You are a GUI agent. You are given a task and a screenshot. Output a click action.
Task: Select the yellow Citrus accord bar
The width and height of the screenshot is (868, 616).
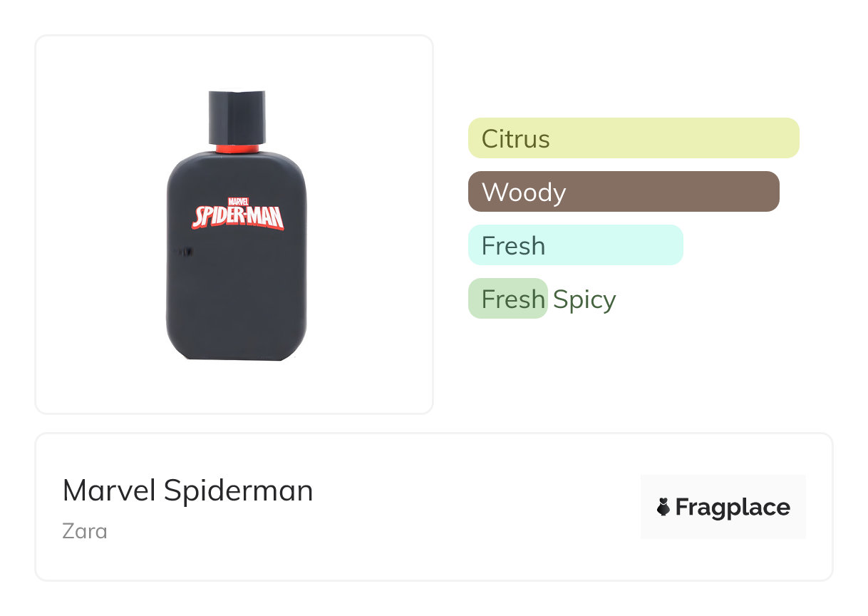tap(634, 138)
